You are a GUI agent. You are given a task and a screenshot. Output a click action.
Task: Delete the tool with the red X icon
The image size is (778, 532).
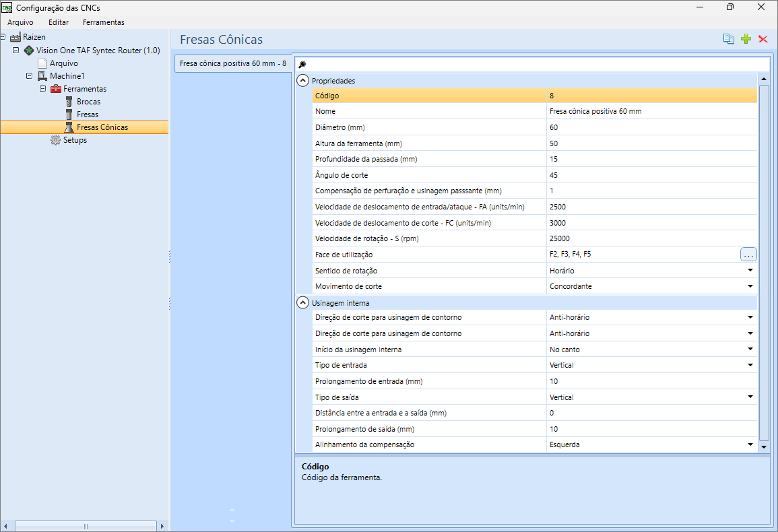[763, 38]
